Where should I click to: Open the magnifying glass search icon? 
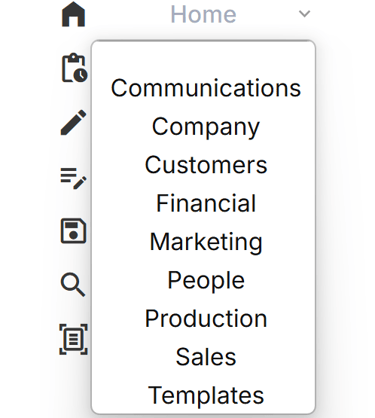pos(73,285)
